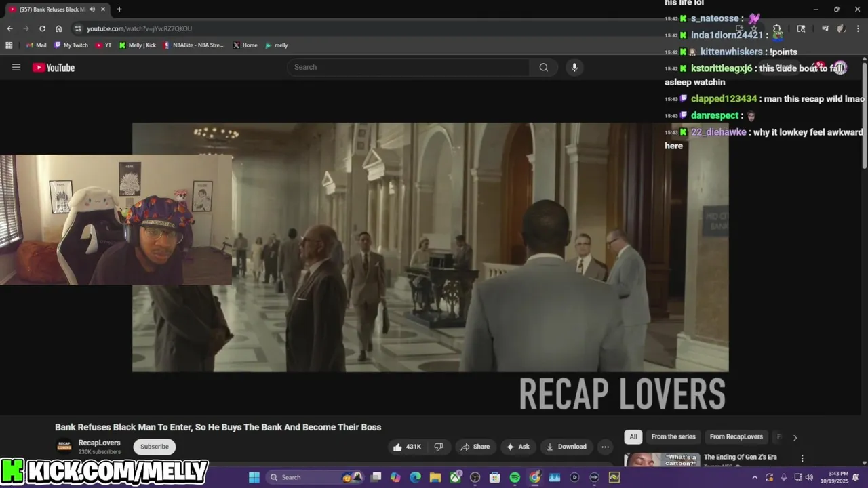Open the site information icon in the address bar

click(78, 28)
